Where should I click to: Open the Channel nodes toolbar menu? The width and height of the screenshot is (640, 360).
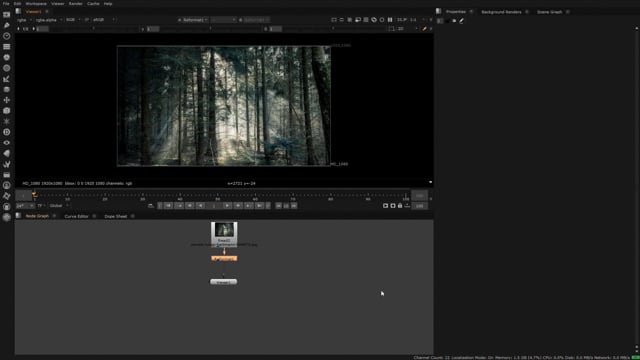[7, 47]
